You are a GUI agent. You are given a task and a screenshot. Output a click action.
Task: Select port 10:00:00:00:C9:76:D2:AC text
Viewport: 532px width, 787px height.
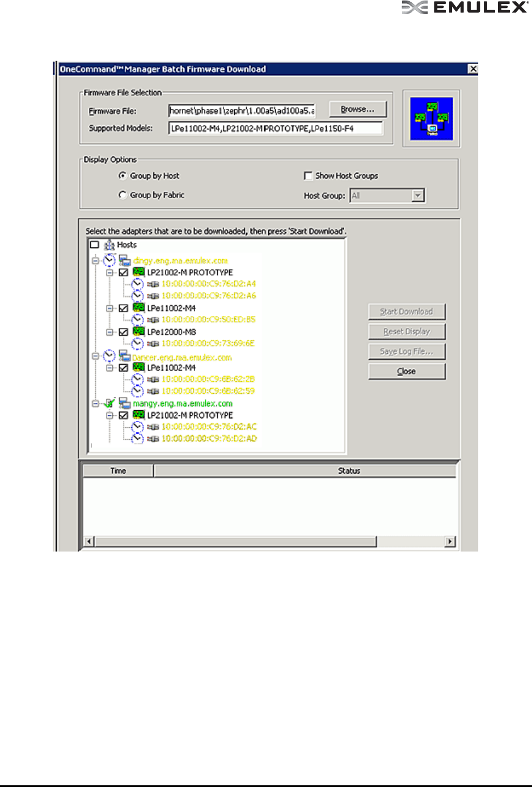209,427
